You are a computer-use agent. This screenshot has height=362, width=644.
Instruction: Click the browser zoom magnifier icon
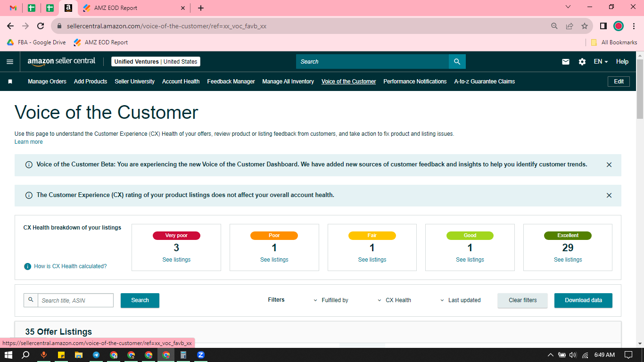pyautogui.click(x=554, y=26)
